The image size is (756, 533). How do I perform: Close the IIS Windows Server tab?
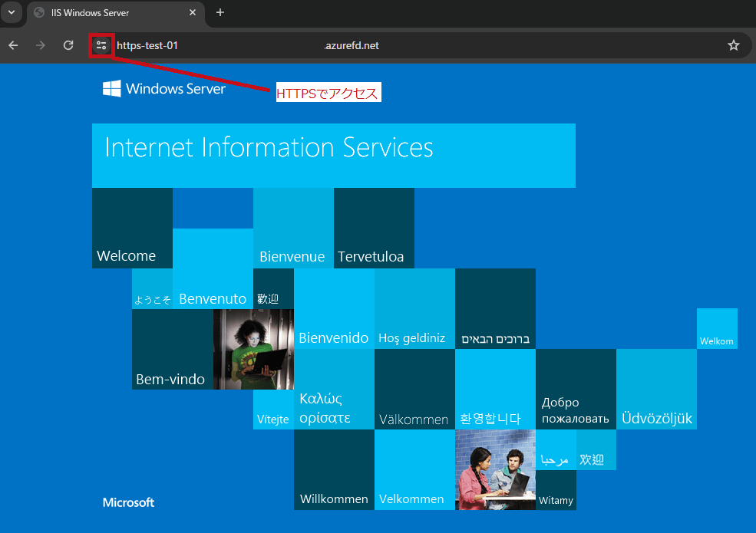193,13
